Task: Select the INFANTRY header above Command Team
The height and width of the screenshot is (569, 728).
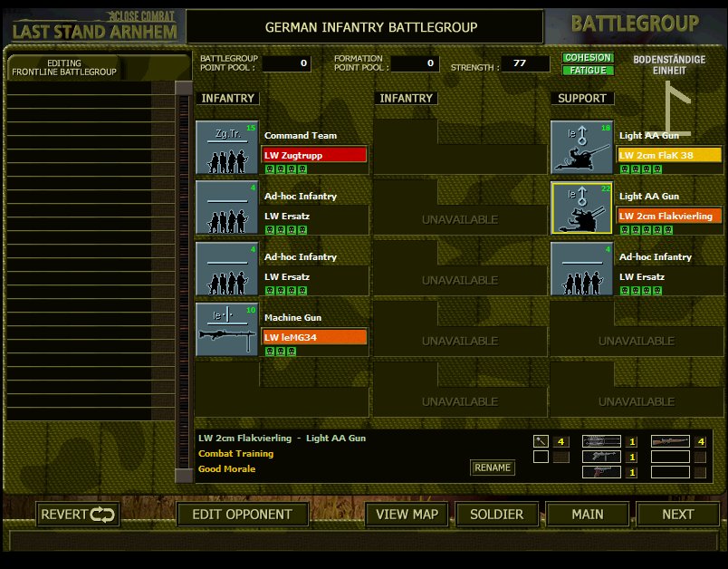Action: click(228, 99)
